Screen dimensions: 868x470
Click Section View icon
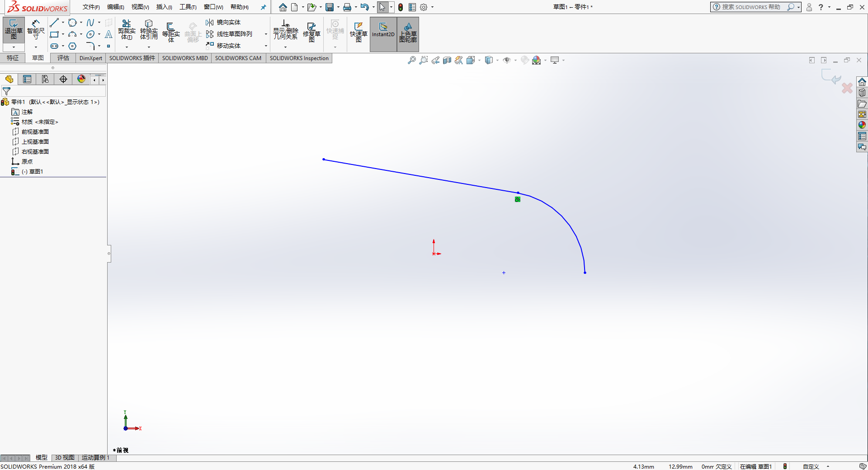447,60
